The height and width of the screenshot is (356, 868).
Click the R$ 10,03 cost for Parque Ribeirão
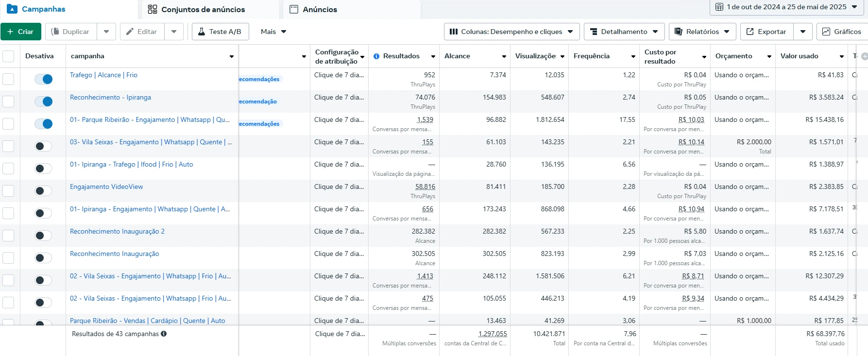[x=691, y=119]
